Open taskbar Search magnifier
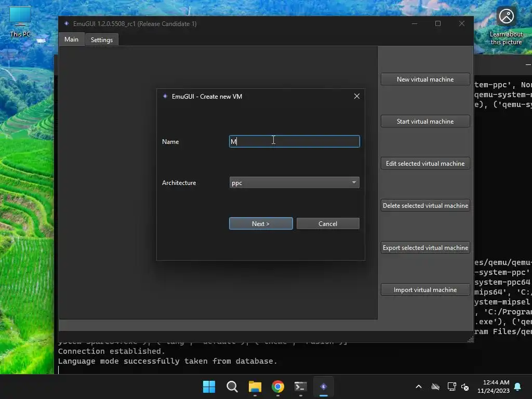The width and height of the screenshot is (532, 399). [x=232, y=387]
